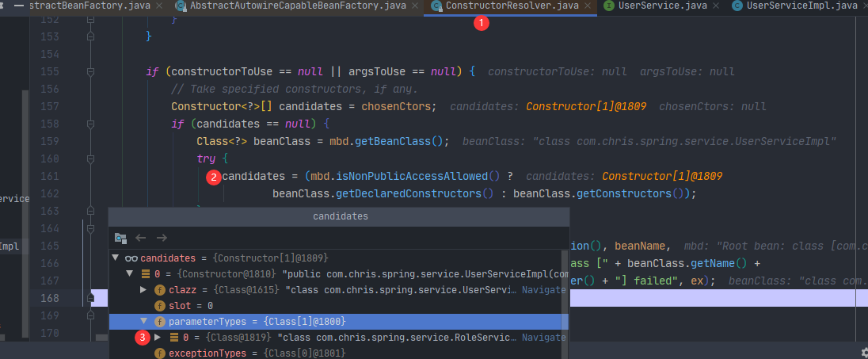The height and width of the screenshot is (359, 868).
Task: Close the AbstractAutowireCapableBeanFactory.java tab
Action: 415,6
